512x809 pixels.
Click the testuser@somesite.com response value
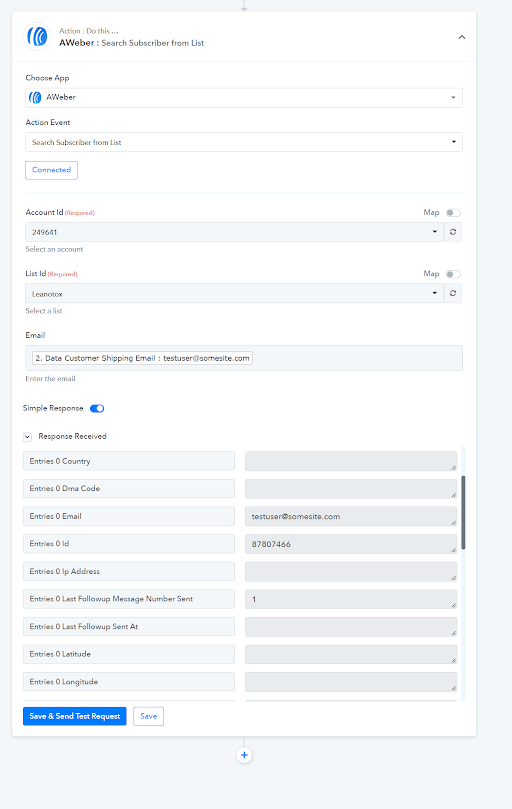point(351,516)
